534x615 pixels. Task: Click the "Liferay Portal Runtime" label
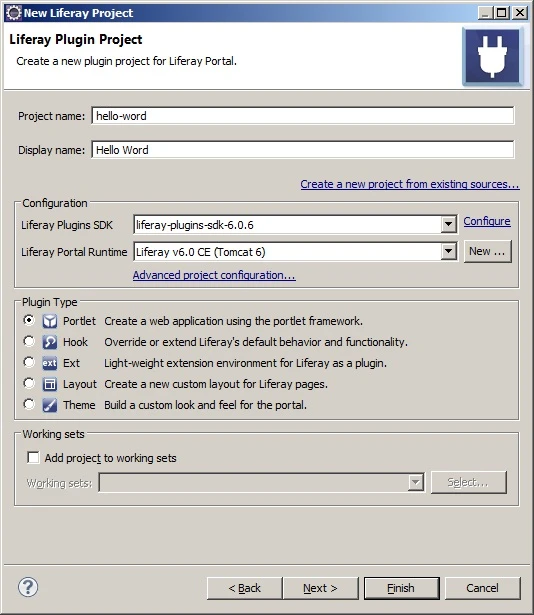click(74, 252)
